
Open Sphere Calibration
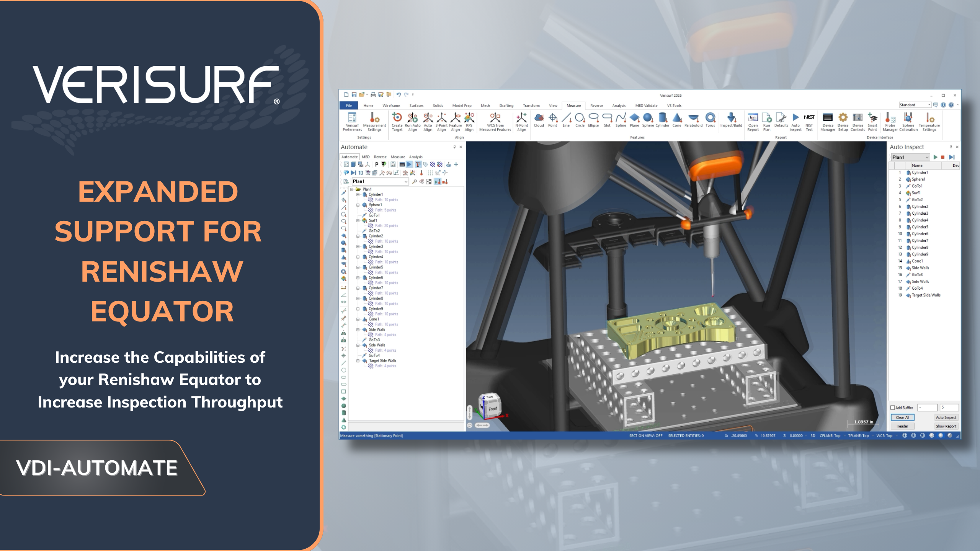coord(908,122)
